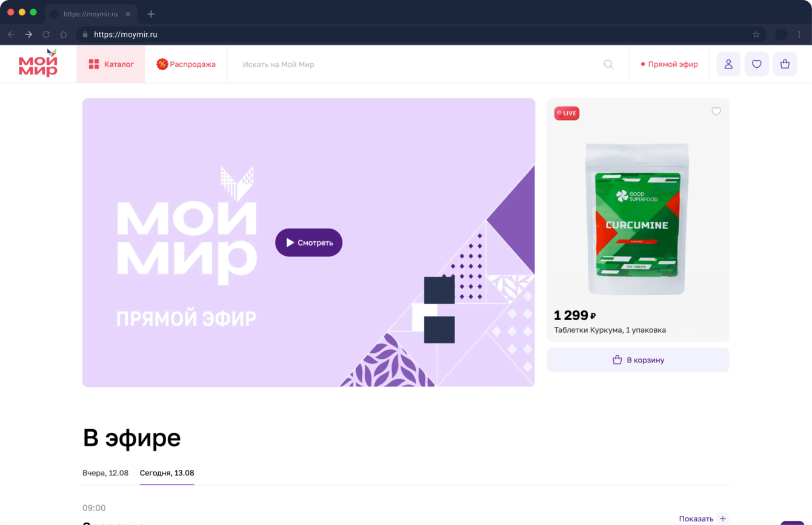Image resolution: width=812 pixels, height=525 pixels.
Task: Expand the 09:00 schedule with Показать
Action: point(702,519)
